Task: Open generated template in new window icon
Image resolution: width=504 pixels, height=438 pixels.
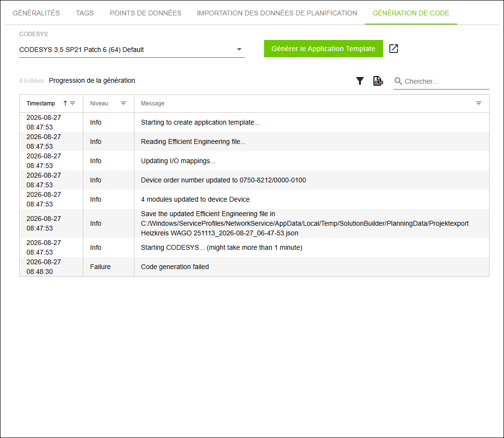Action: pos(394,49)
